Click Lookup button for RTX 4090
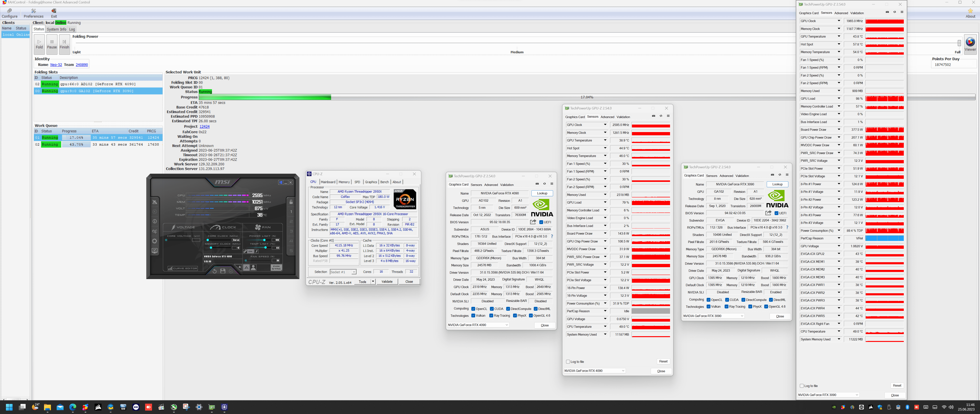 (542, 193)
